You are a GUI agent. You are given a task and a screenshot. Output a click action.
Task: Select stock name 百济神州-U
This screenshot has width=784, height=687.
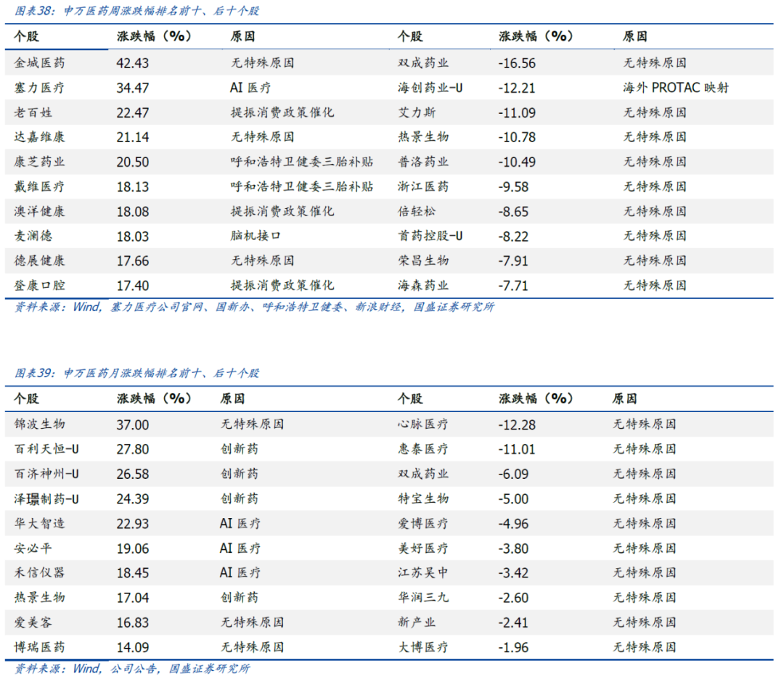click(x=46, y=474)
